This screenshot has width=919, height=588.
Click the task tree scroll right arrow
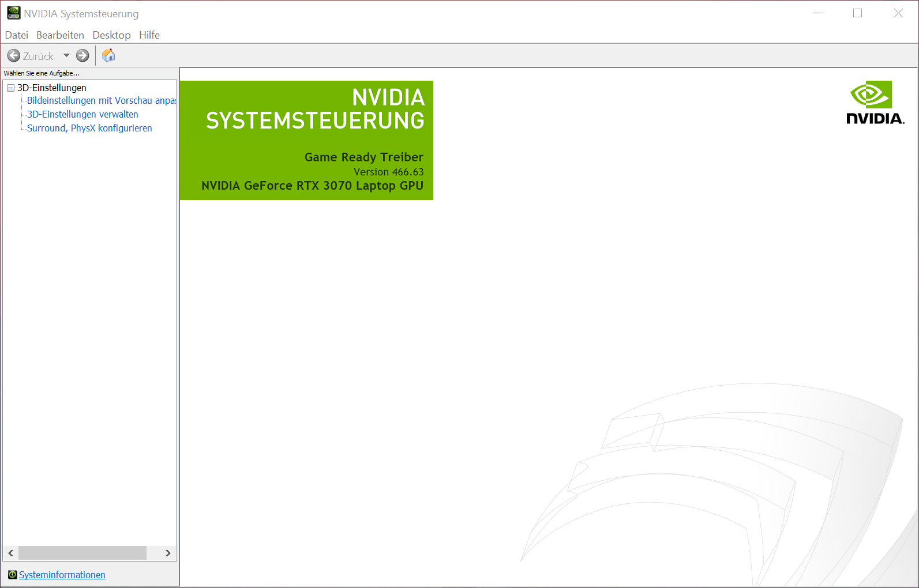(168, 553)
